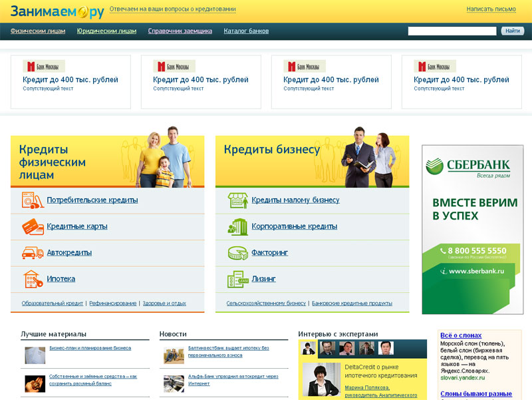Go to Каталог банков in navigation

click(x=246, y=31)
